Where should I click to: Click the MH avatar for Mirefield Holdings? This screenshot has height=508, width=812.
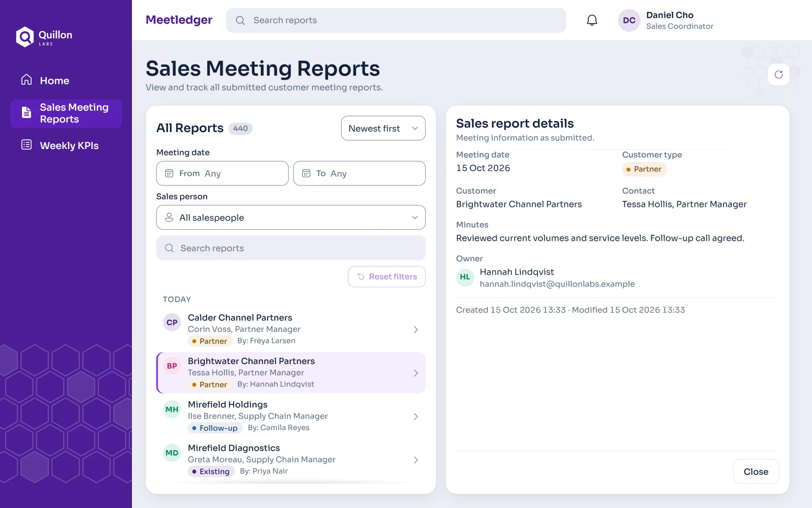pyautogui.click(x=172, y=409)
